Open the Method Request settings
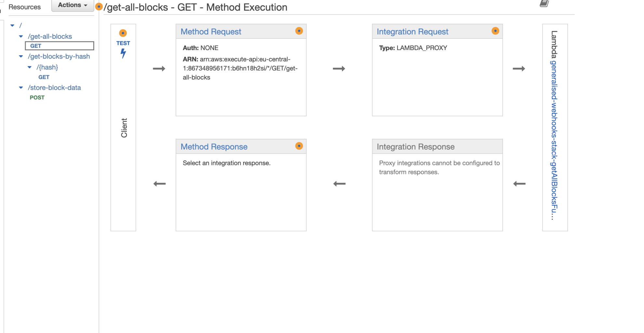The width and height of the screenshot is (644, 333). pos(211,32)
